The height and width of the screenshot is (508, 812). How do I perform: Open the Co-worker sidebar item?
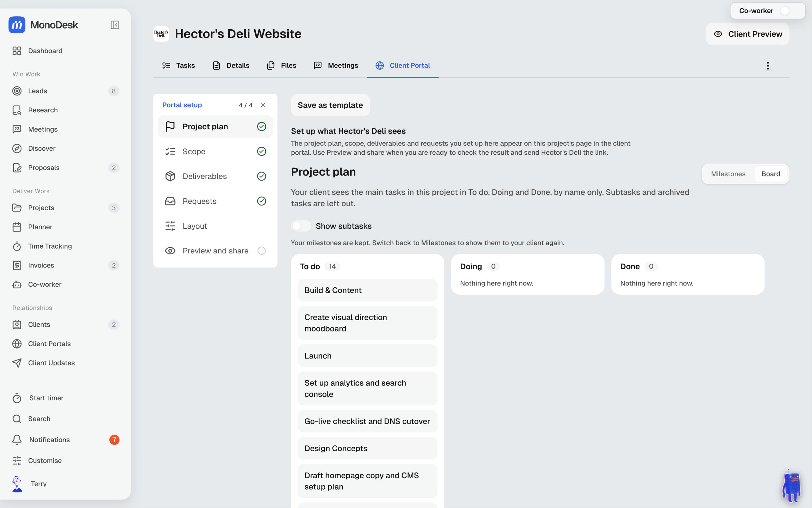click(x=65, y=284)
